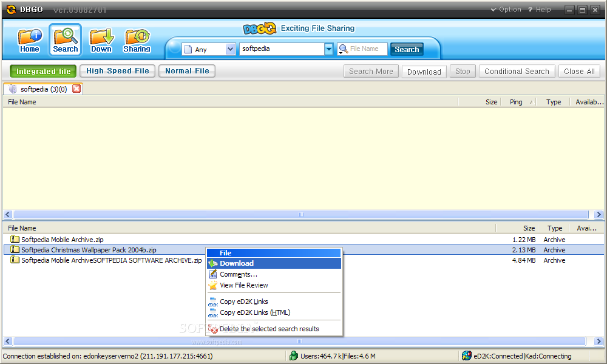
Task: Expand the search term history dropdown
Action: coord(328,49)
